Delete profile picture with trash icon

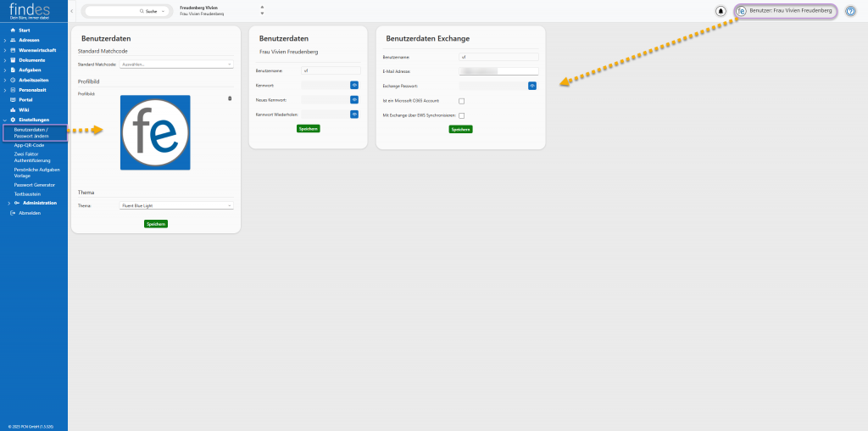[x=230, y=98]
